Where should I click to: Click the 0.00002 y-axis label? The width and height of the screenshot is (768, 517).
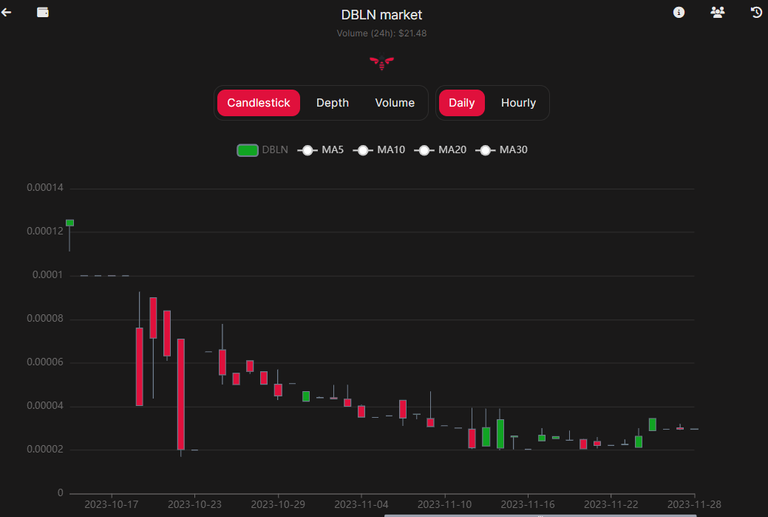point(45,449)
